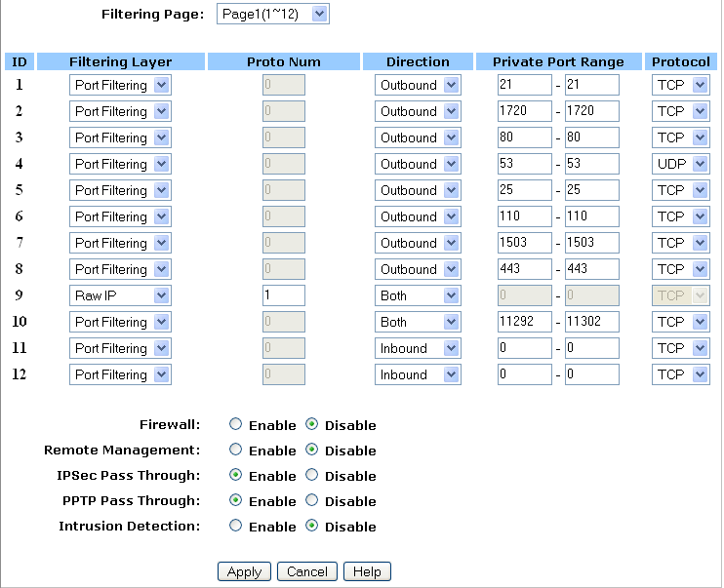724x588 pixels.
Task: Click the Proto Num column header
Action: pos(284,61)
